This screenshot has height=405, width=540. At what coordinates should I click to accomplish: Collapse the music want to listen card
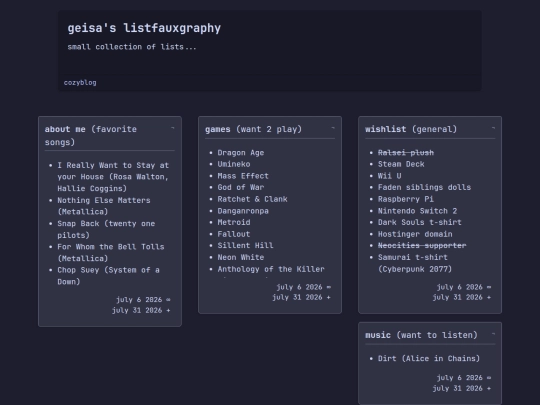[x=493, y=334]
